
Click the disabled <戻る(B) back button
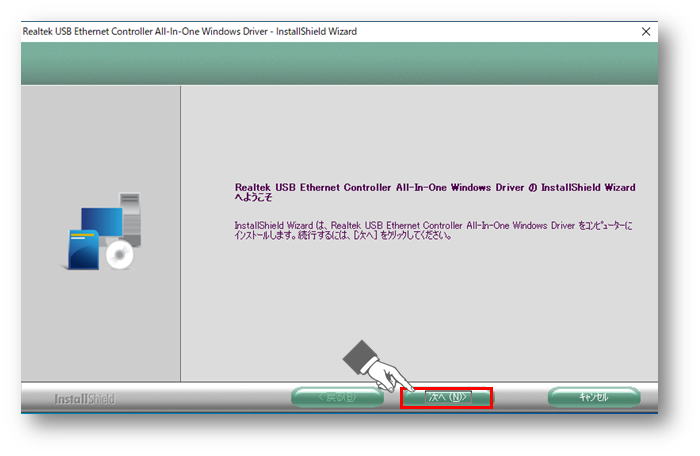[337, 397]
